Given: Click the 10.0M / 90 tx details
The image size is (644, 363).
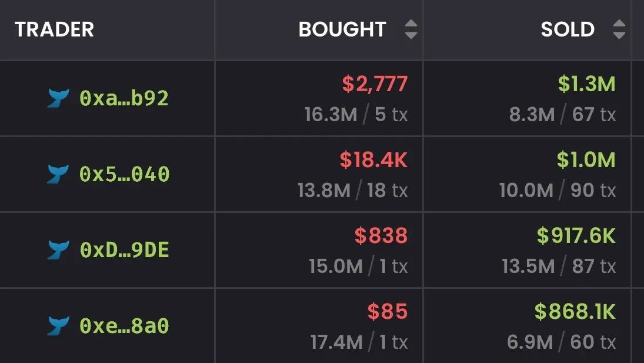Looking at the screenshot, I should [x=558, y=191].
